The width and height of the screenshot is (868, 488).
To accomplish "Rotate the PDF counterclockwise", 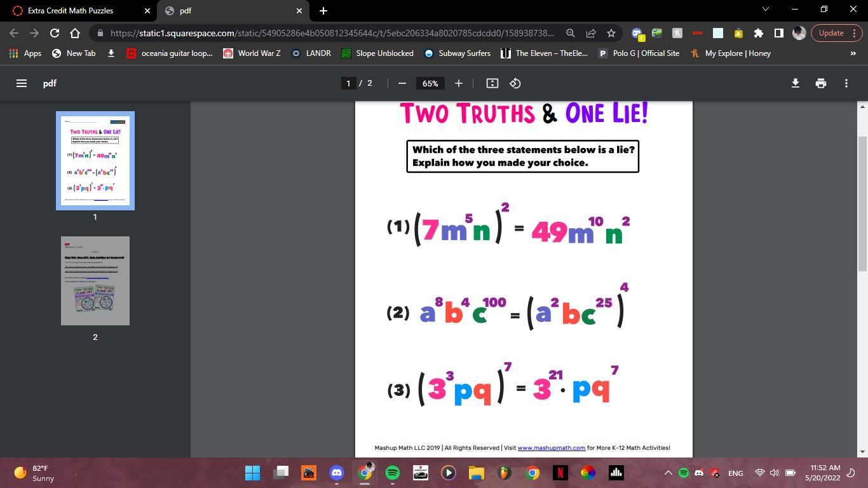I will click(515, 83).
